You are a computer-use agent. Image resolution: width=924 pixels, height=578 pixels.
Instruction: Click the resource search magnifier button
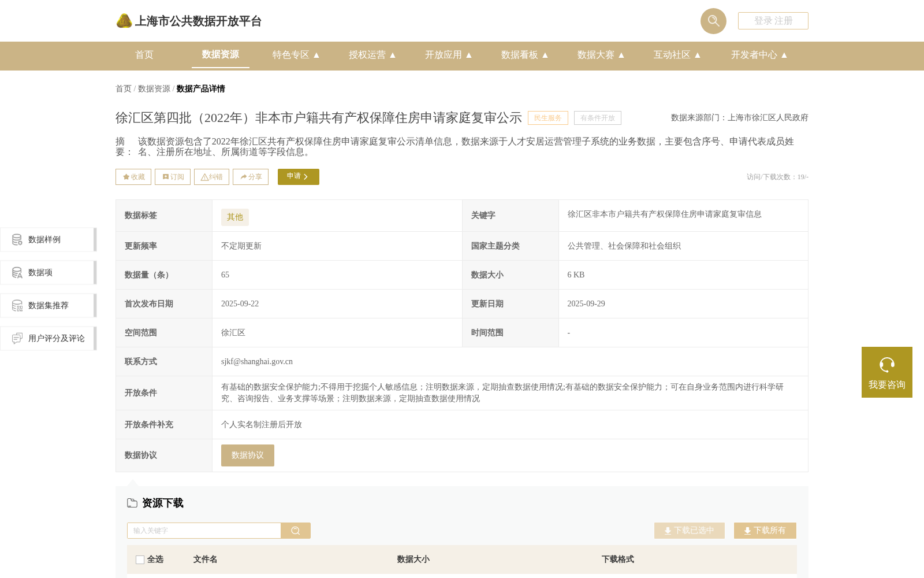(x=296, y=531)
